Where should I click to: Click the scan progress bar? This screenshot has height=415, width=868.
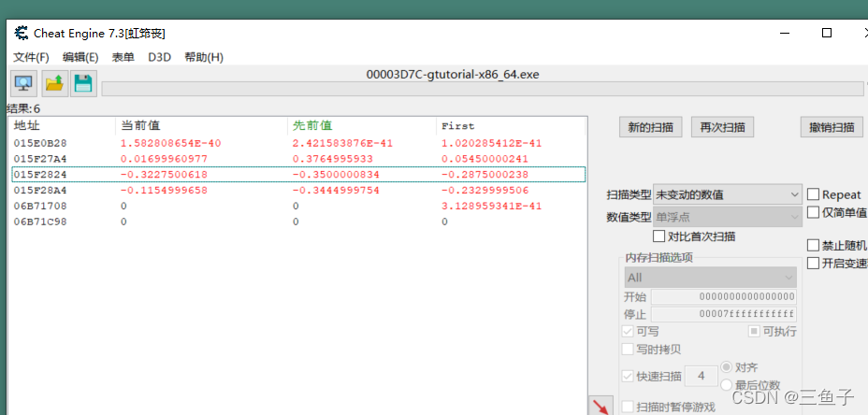(482, 89)
